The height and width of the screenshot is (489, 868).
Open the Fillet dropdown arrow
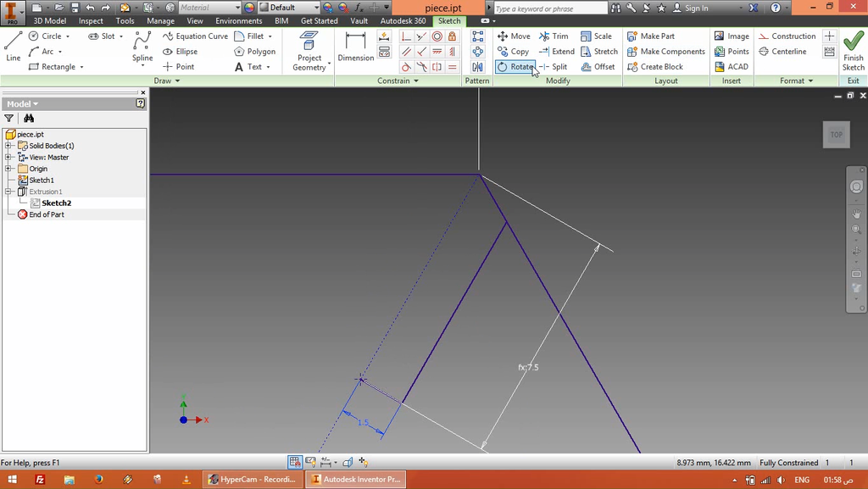[x=270, y=36]
